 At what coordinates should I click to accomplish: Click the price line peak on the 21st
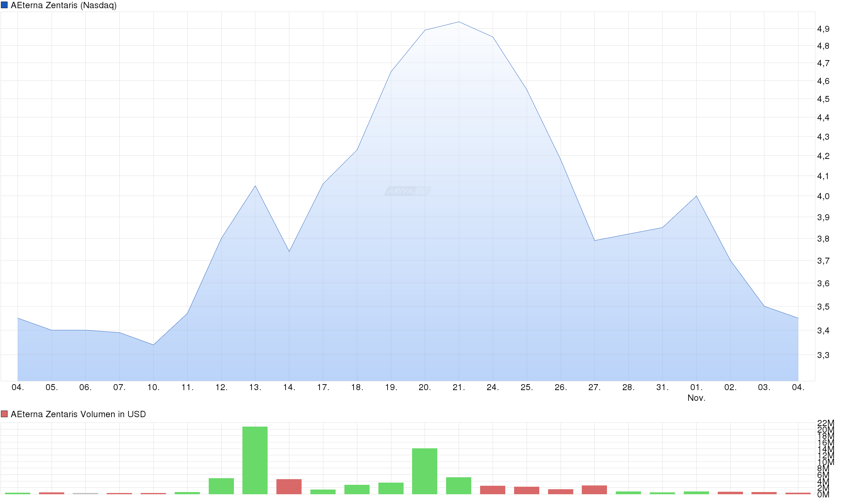click(459, 22)
